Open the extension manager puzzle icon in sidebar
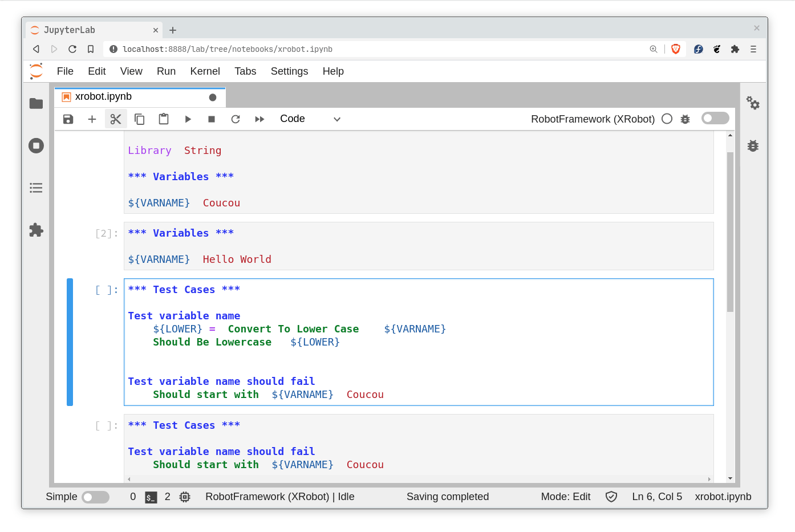Screen dimensions: 795x532 tap(36, 230)
